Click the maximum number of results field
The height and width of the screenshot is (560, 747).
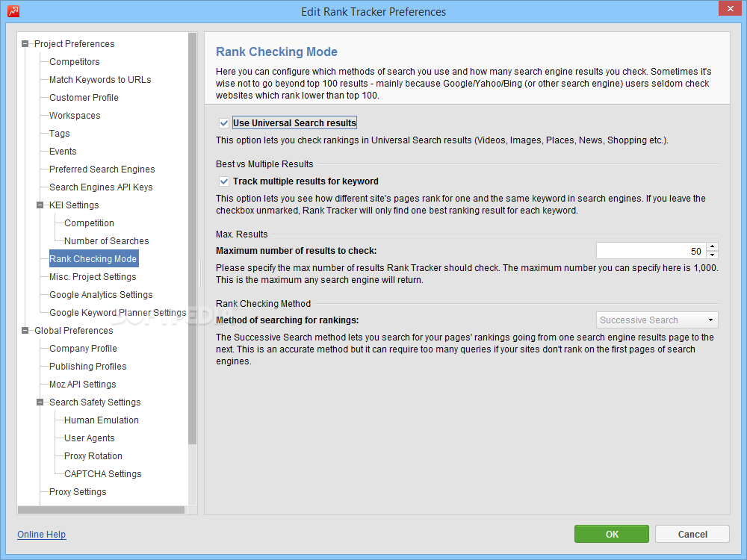click(651, 251)
